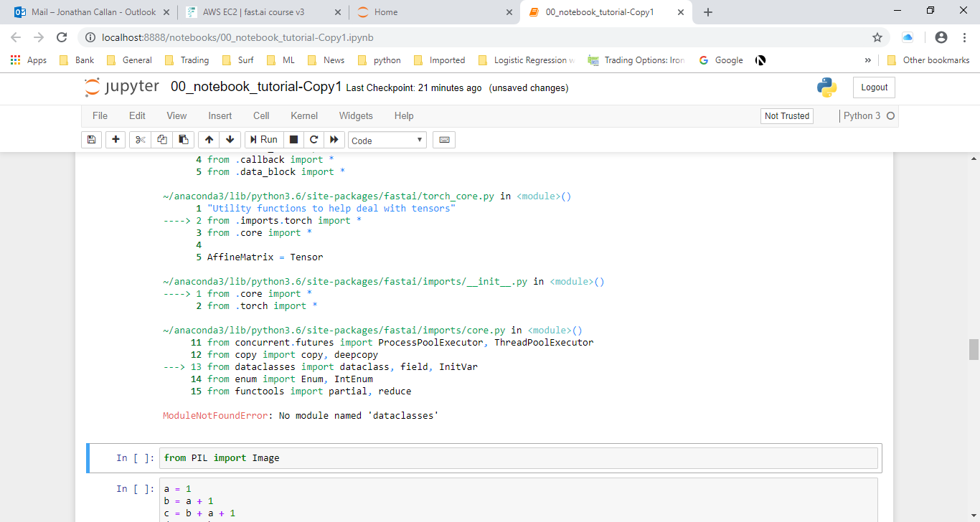Open the Kernel menu

click(x=303, y=115)
